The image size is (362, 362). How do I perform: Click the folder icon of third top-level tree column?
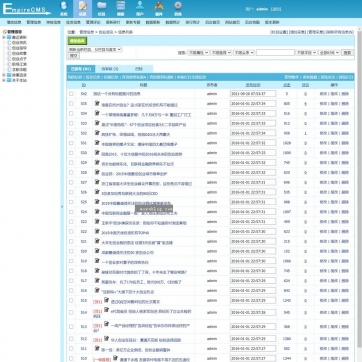[9, 80]
